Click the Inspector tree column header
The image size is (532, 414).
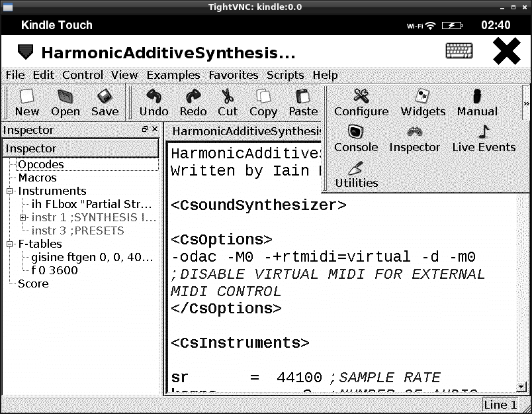click(x=81, y=148)
